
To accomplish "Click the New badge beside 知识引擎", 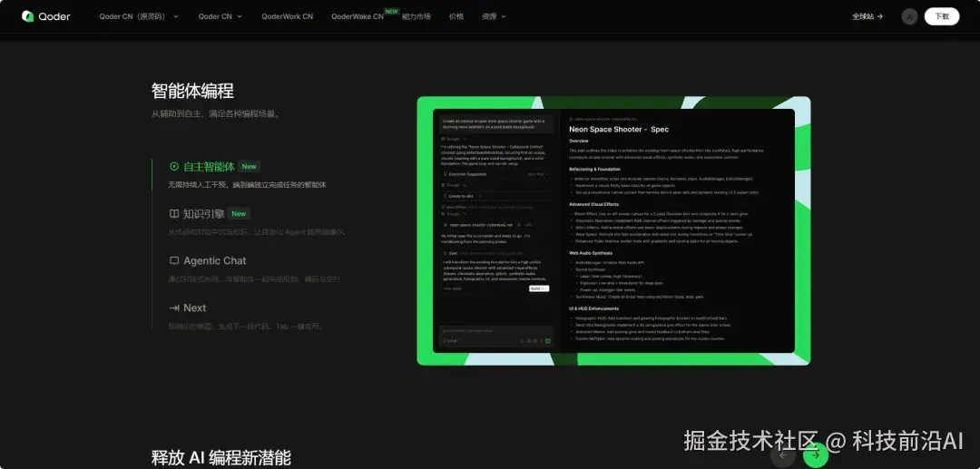I will coord(239,213).
